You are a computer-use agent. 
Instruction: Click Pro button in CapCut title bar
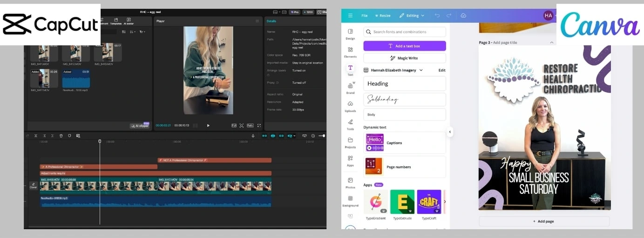[x=294, y=12]
